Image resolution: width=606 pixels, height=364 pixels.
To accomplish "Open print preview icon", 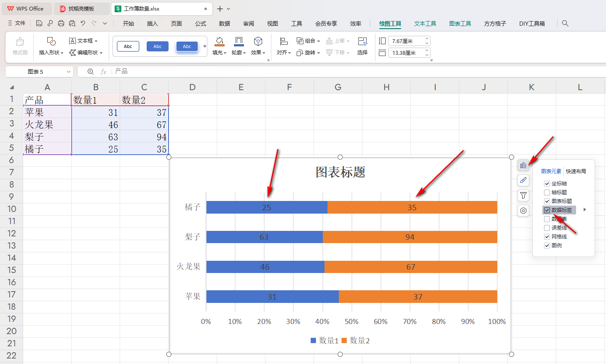I will point(72,24).
